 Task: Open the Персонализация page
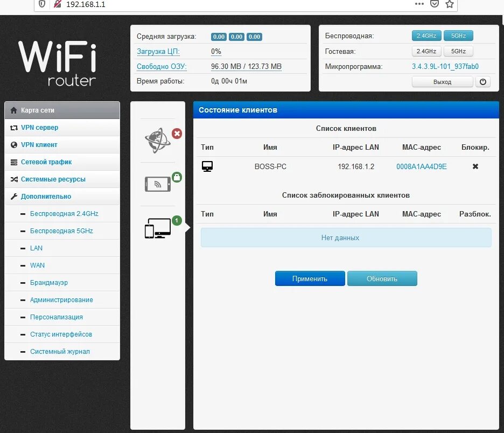(62, 317)
